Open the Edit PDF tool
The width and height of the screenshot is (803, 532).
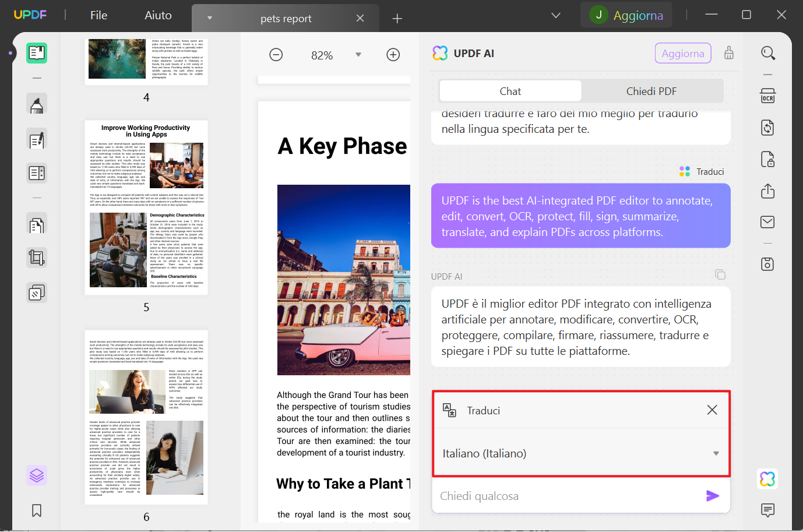37,140
